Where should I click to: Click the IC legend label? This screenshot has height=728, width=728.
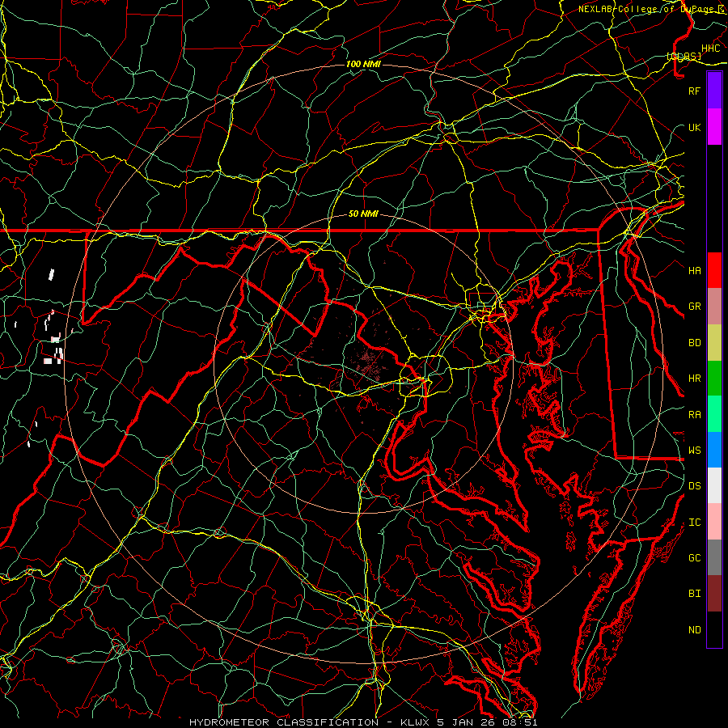click(x=695, y=523)
